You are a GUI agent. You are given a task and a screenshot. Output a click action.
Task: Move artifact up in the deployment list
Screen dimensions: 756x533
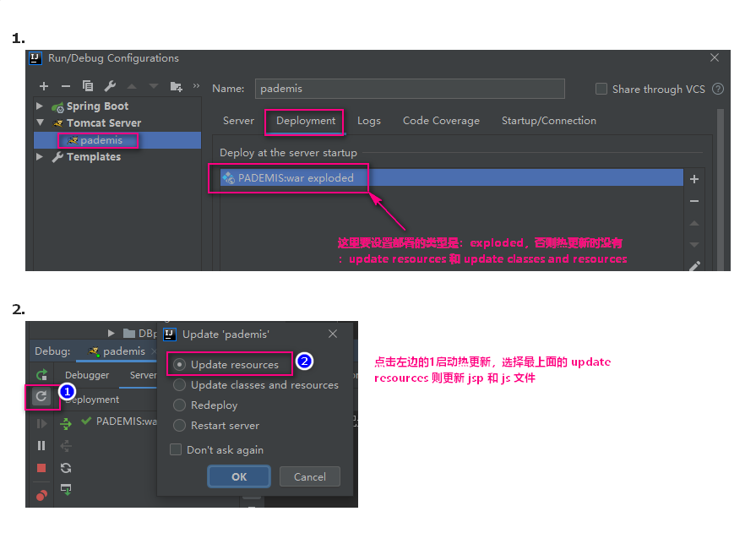(x=694, y=223)
